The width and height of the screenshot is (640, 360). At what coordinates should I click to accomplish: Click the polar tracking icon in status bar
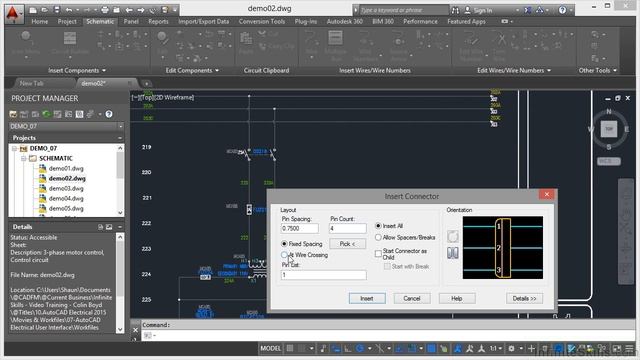[360, 348]
